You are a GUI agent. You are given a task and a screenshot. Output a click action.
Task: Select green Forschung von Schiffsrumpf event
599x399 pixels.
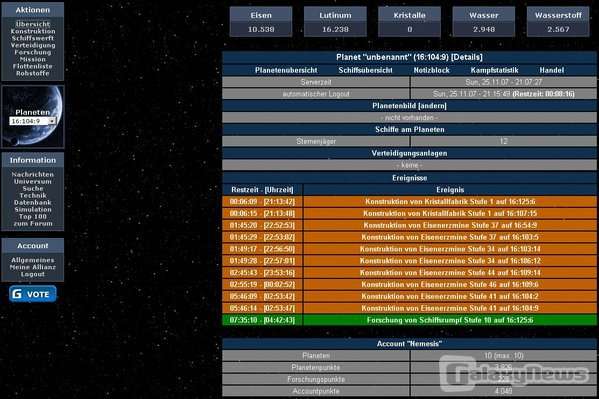[x=450, y=320]
